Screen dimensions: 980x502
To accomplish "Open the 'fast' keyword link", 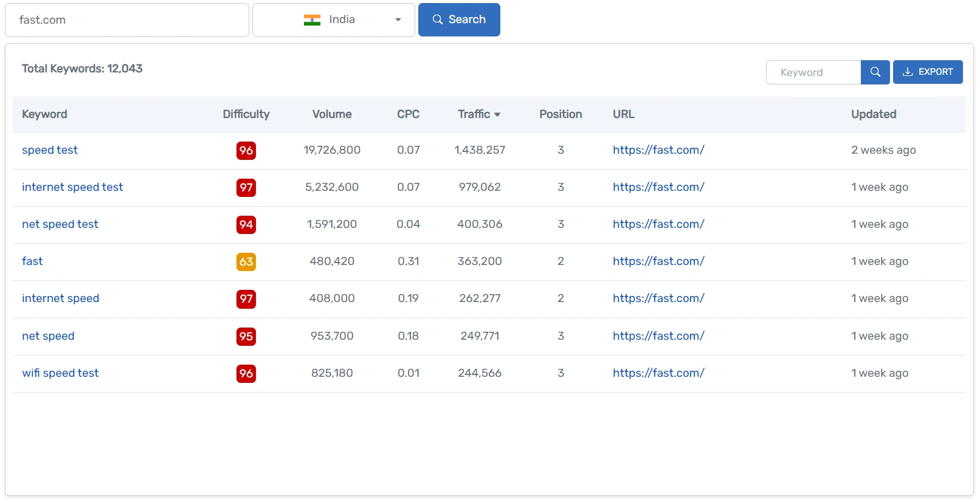I will click(32, 261).
